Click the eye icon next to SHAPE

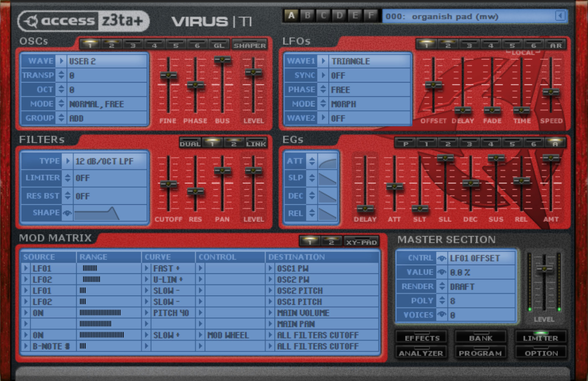67,213
